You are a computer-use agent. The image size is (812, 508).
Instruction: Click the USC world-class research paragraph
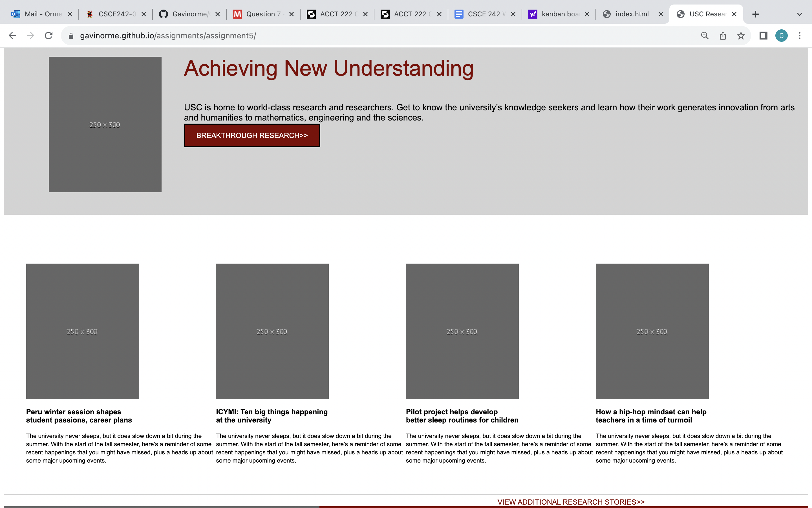[489, 113]
